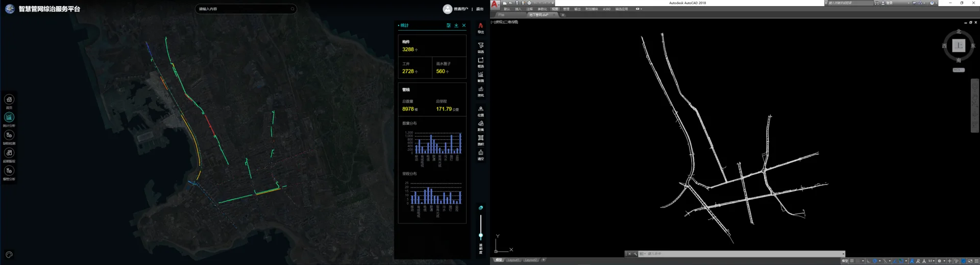Click the WCS label below the ViewCube
The width and height of the screenshot is (980, 265).
pyautogui.click(x=958, y=70)
